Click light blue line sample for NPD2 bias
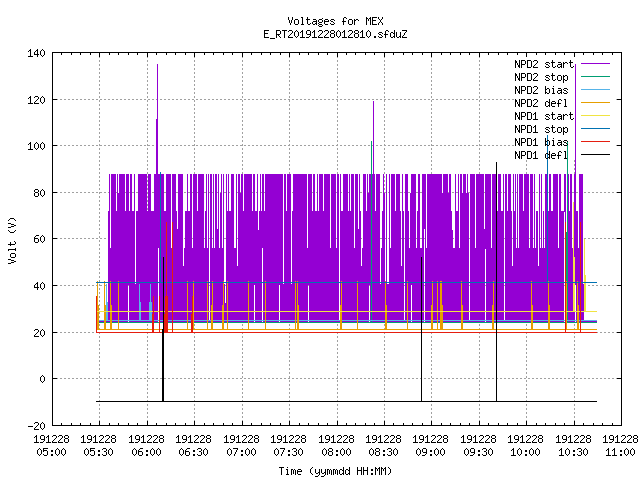This screenshot has width=640, height=480. 595,89
